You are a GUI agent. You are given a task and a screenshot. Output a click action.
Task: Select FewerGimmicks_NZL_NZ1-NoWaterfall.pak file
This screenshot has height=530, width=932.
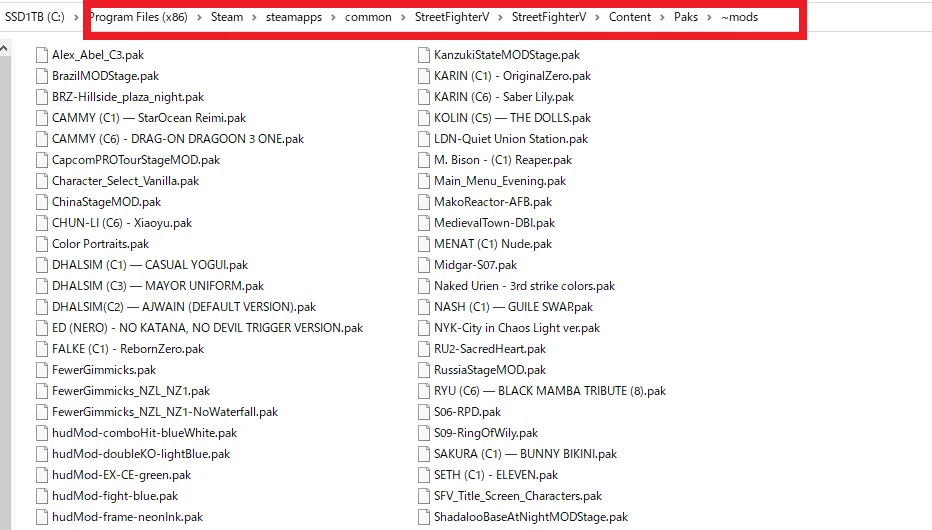tap(157, 412)
